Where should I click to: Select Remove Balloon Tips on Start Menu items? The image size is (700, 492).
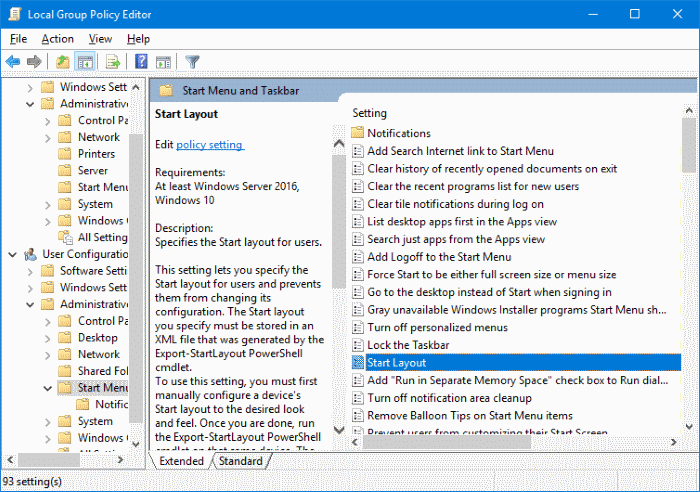470,416
